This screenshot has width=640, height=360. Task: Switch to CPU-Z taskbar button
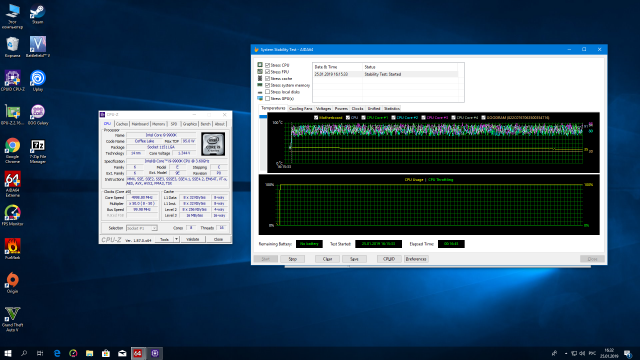pos(155,353)
